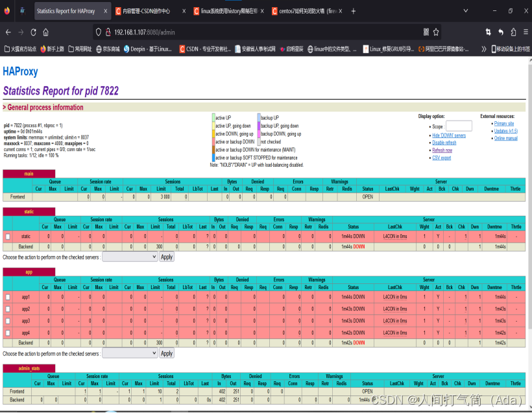Check the static server checkbox
This screenshot has width=532, height=413.
(x=8, y=237)
